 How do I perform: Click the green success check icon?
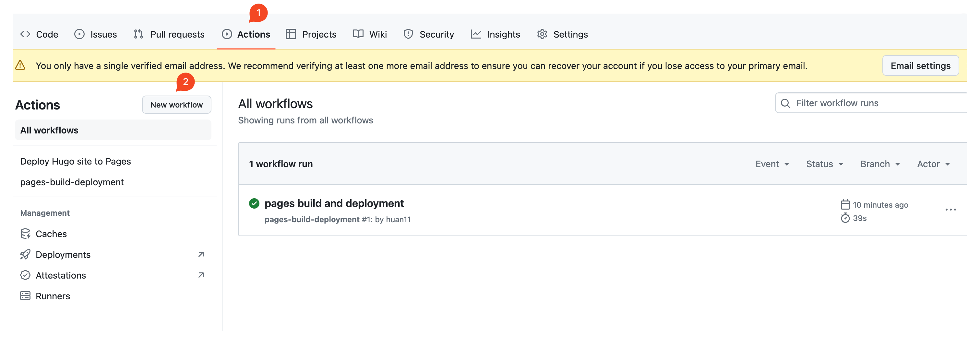tap(254, 203)
